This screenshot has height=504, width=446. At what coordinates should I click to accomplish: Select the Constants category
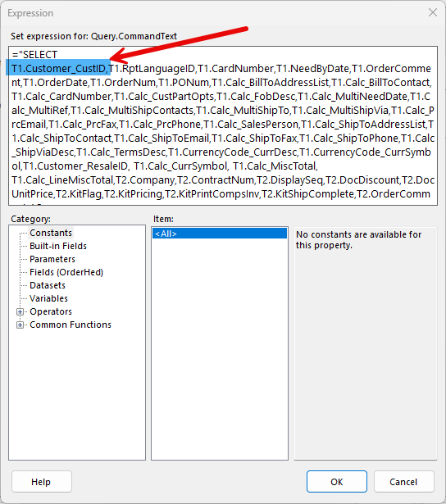pos(51,233)
